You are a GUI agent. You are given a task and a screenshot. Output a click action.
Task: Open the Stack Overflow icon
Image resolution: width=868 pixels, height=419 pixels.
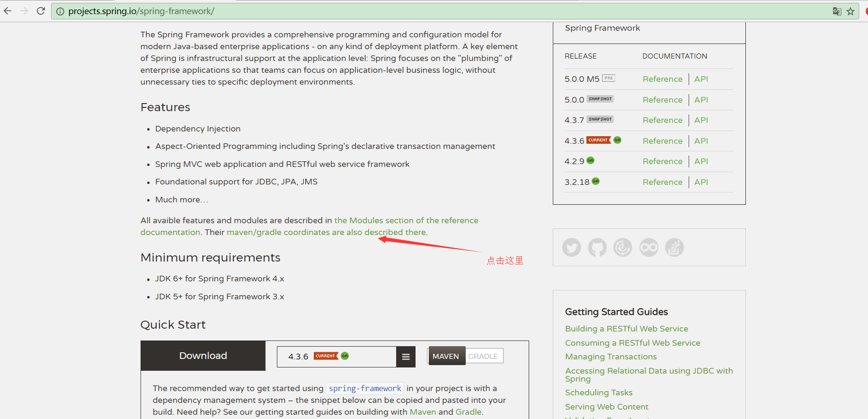point(674,247)
